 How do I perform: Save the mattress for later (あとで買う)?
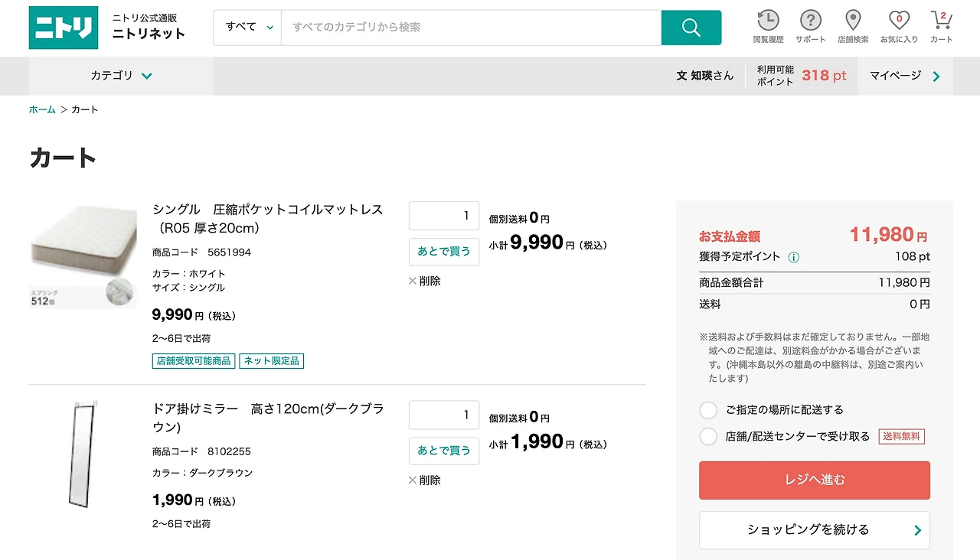coord(444,252)
